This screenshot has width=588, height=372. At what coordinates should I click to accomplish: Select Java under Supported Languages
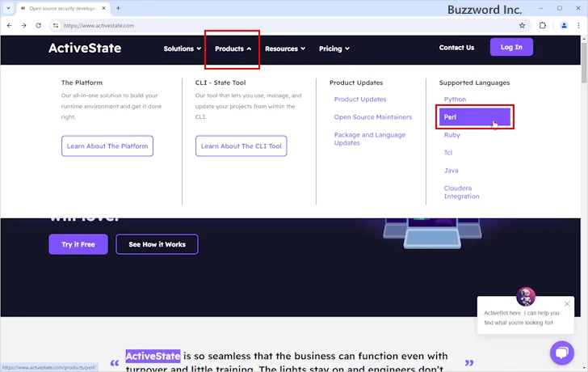(x=451, y=171)
